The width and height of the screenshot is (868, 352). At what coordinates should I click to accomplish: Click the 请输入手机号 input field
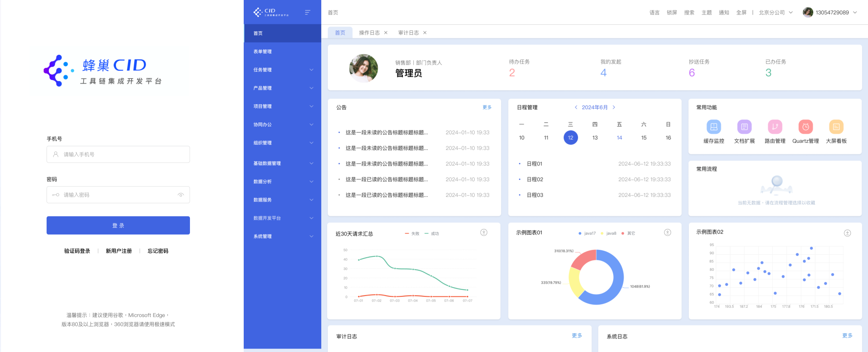[x=118, y=154]
